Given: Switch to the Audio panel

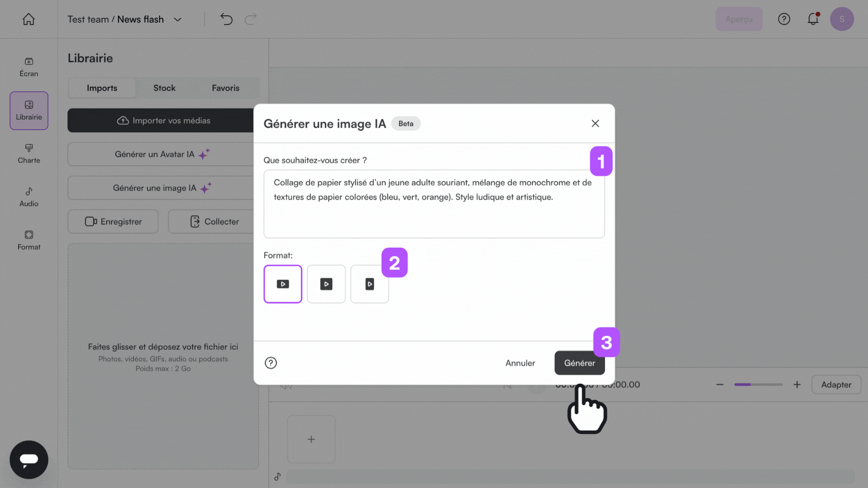Looking at the screenshot, I should tap(28, 197).
